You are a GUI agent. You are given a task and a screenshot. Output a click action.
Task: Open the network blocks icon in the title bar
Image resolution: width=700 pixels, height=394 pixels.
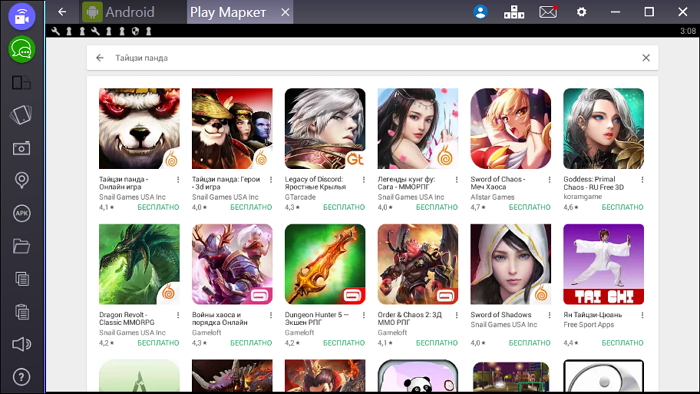coord(514,12)
